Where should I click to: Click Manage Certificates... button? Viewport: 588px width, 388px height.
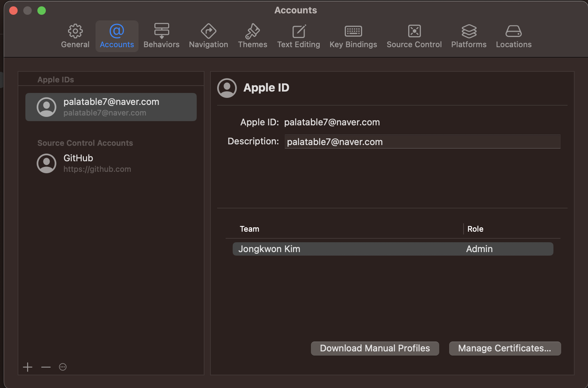[x=505, y=349]
